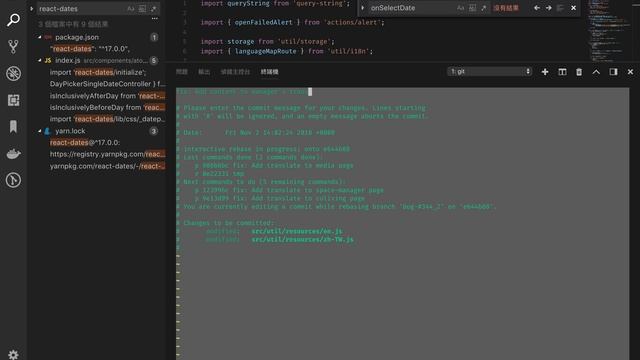The image size is (640, 360).
Task: Toggle find in selection in the find widget
Action: click(560, 8)
